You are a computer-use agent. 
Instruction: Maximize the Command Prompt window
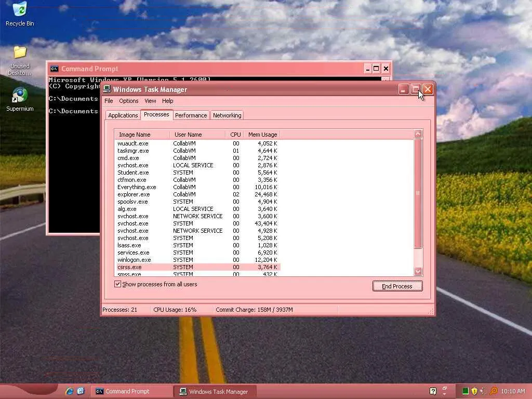click(376, 69)
